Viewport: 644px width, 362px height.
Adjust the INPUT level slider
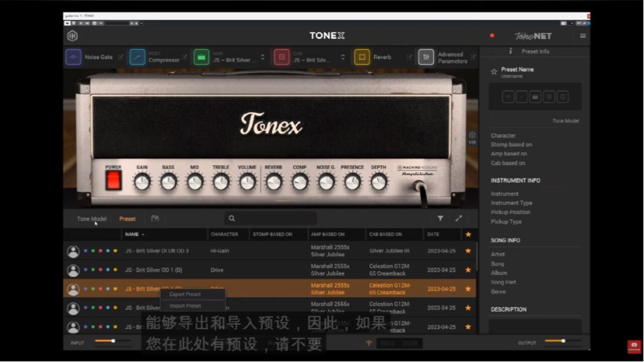(113, 341)
